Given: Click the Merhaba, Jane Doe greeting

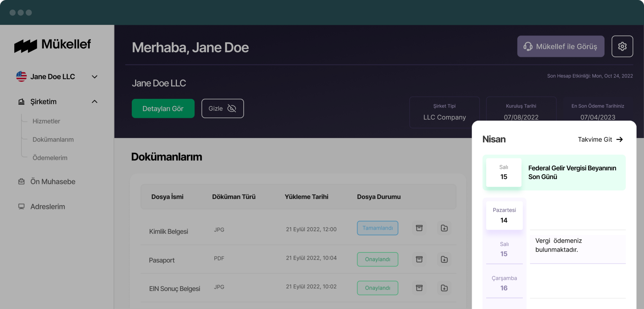Looking at the screenshot, I should coord(190,48).
